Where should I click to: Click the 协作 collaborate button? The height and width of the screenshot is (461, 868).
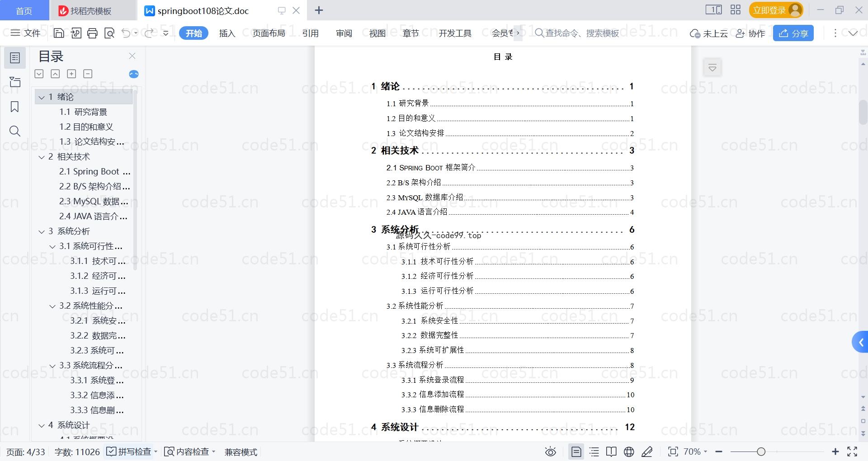(x=750, y=33)
